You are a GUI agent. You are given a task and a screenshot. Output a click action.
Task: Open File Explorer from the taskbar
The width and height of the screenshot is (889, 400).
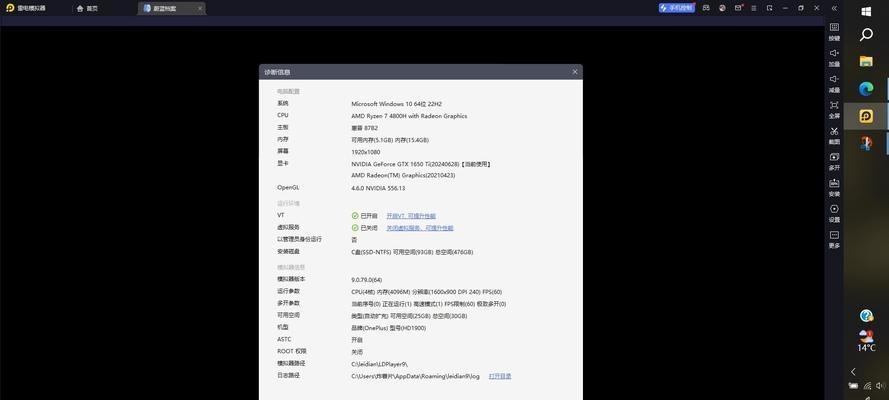click(x=866, y=61)
